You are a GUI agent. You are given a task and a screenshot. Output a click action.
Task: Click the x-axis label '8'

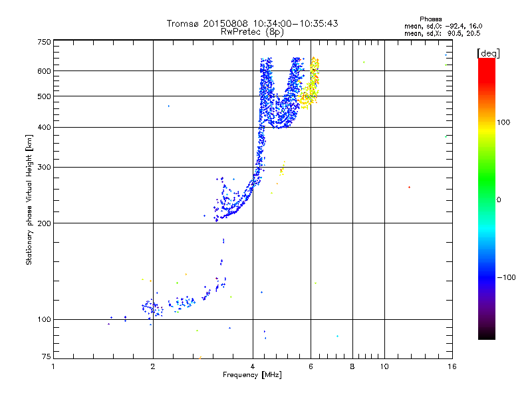(352, 366)
